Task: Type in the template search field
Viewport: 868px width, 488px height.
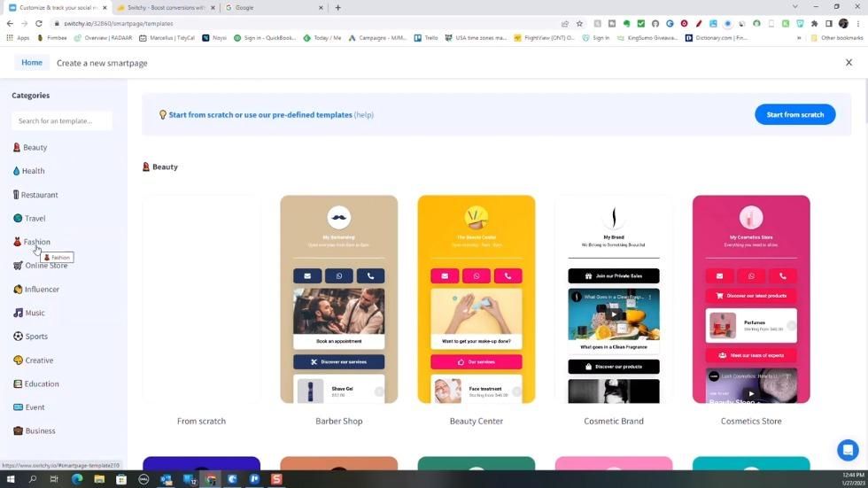Action: 62,120
